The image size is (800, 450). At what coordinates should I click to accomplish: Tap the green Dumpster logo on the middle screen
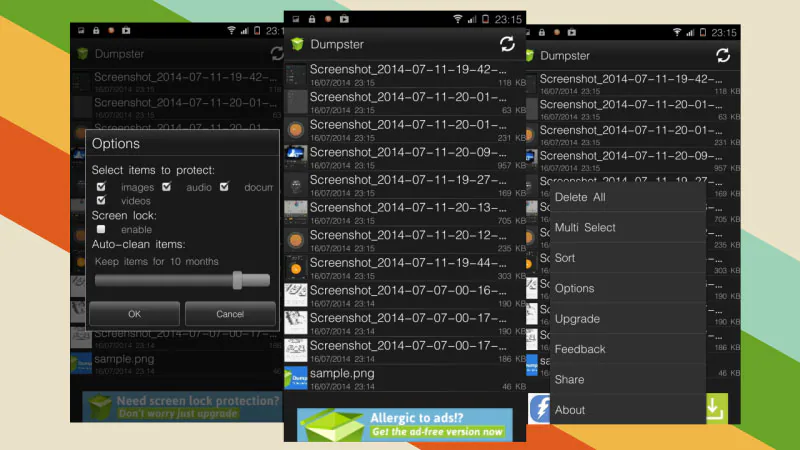click(x=297, y=44)
